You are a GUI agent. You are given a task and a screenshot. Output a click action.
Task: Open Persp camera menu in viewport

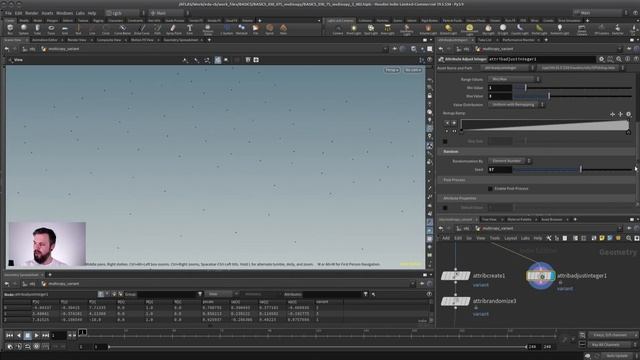click(x=391, y=70)
